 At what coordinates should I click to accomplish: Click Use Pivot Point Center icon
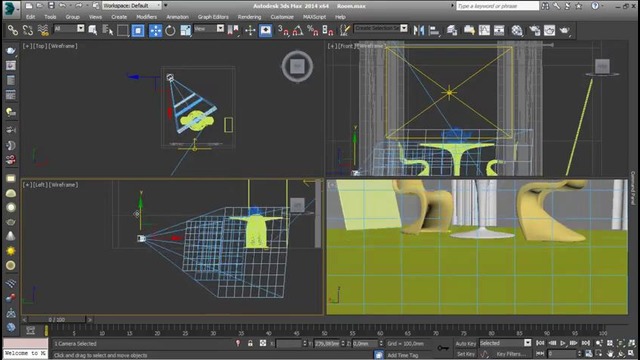tap(233, 30)
